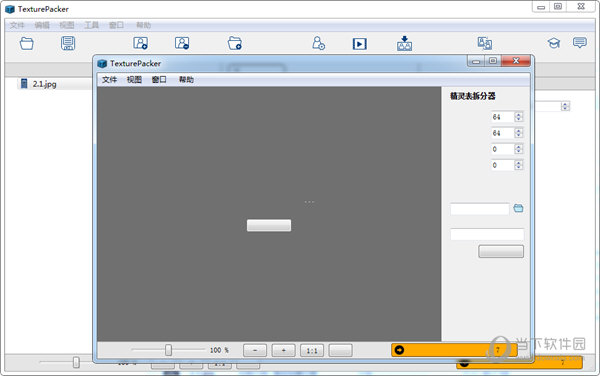Click the spinner arrows in main window right panel
600x376 pixels.
565,106
